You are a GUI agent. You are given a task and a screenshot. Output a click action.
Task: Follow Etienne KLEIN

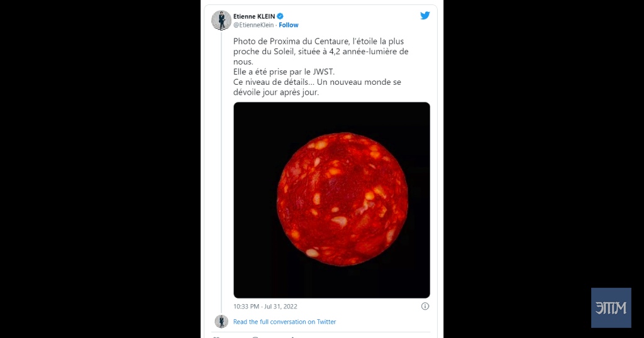[x=288, y=25]
